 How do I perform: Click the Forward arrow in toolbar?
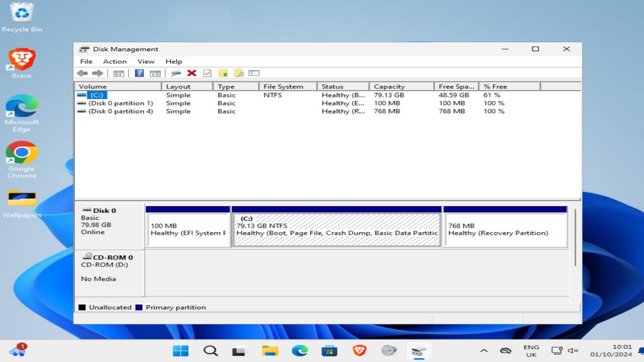pyautogui.click(x=98, y=73)
